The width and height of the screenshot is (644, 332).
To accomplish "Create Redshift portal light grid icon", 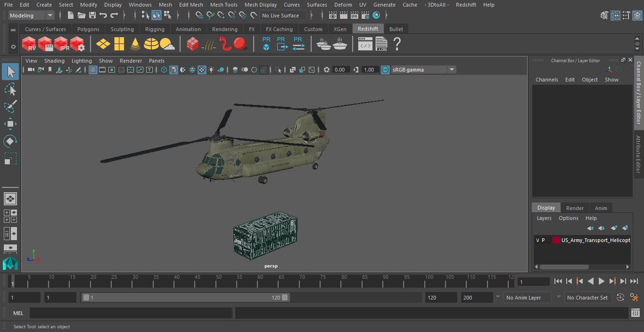I will coord(119,44).
